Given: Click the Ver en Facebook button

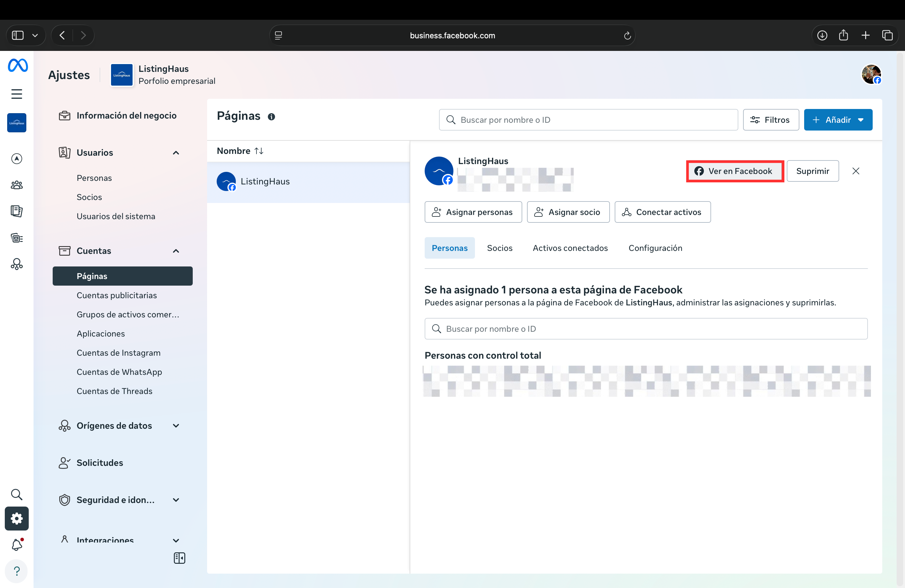Looking at the screenshot, I should (734, 171).
